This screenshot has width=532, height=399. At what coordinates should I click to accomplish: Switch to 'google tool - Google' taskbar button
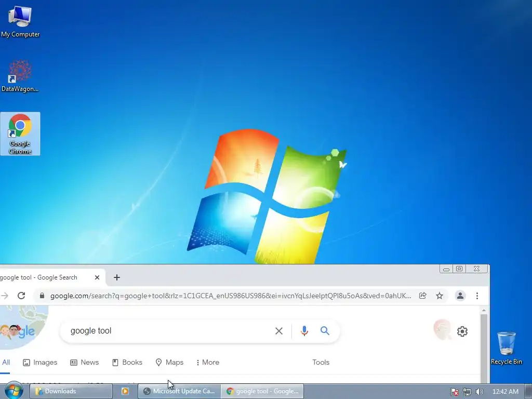point(262,391)
